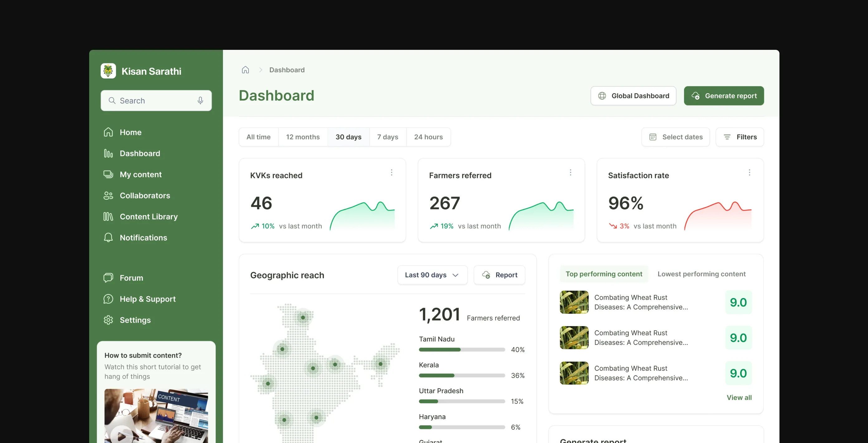Click the '46' KVKs reached value
The height and width of the screenshot is (443, 868).
pos(261,203)
